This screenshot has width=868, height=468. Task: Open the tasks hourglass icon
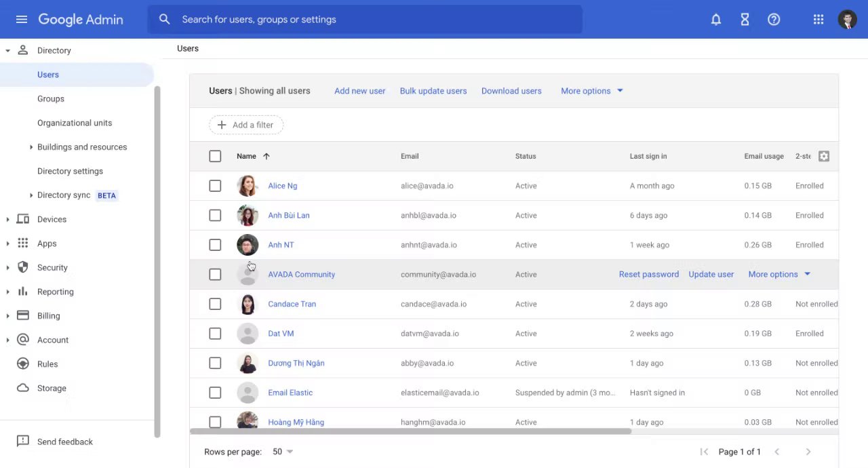745,20
